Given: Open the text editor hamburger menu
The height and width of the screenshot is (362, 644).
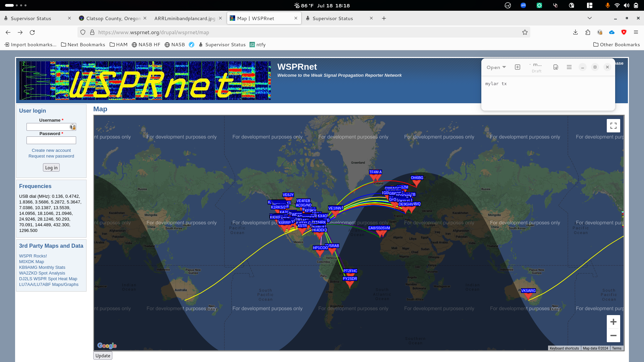Looking at the screenshot, I should pyautogui.click(x=569, y=67).
